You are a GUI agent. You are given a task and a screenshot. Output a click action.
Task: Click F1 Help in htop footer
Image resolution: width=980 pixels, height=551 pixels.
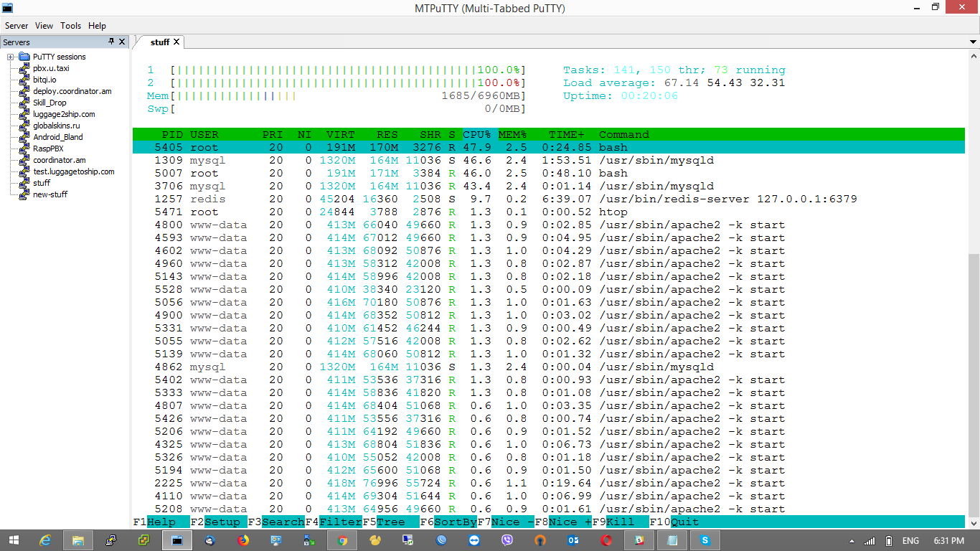161,522
